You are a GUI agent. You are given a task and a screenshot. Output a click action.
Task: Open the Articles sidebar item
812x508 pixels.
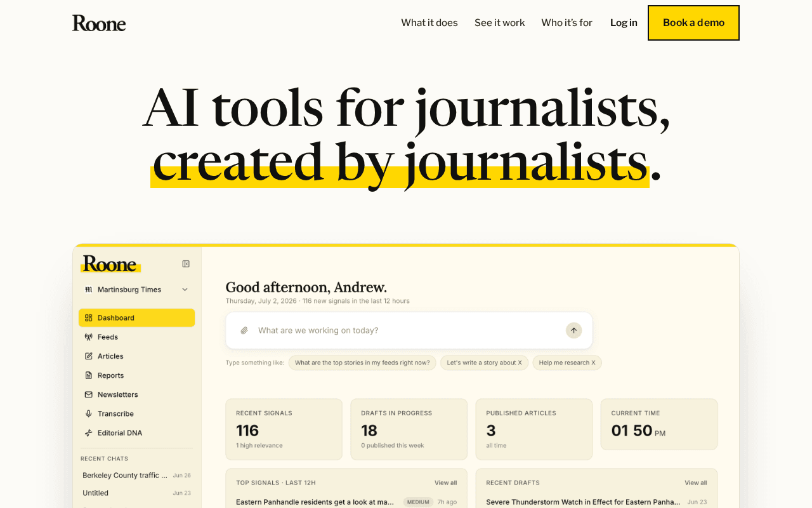pyautogui.click(x=136, y=356)
